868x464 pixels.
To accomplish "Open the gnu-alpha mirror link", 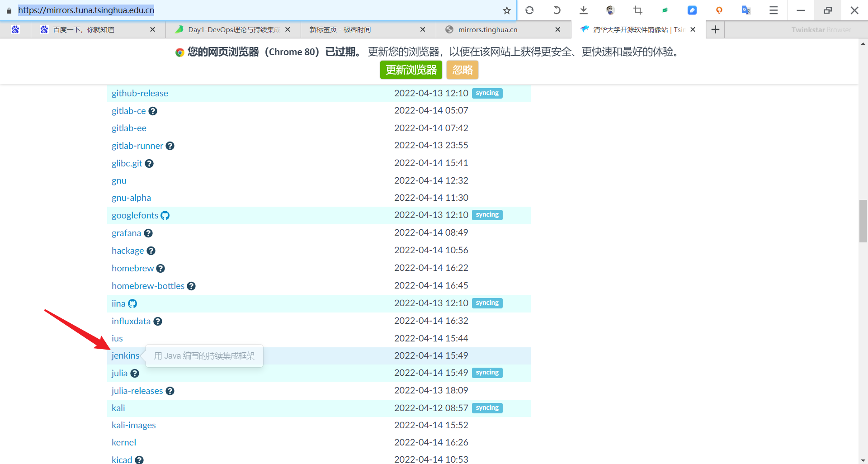I will 131,198.
